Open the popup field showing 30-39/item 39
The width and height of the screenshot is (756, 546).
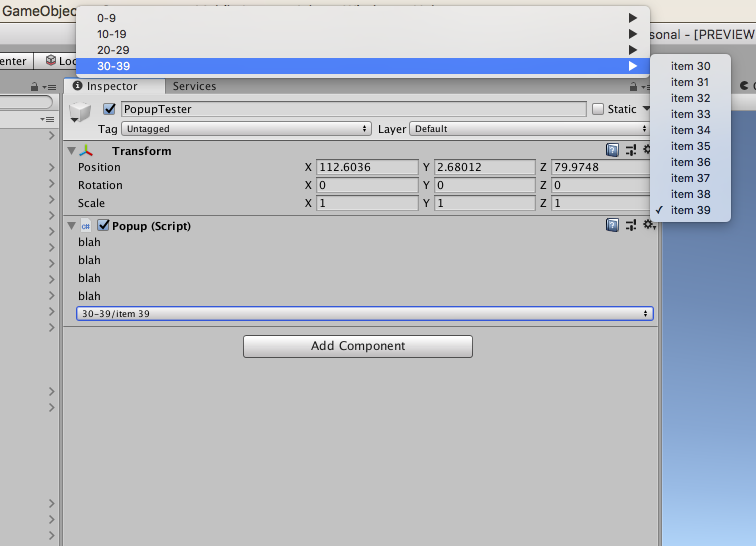(x=365, y=314)
